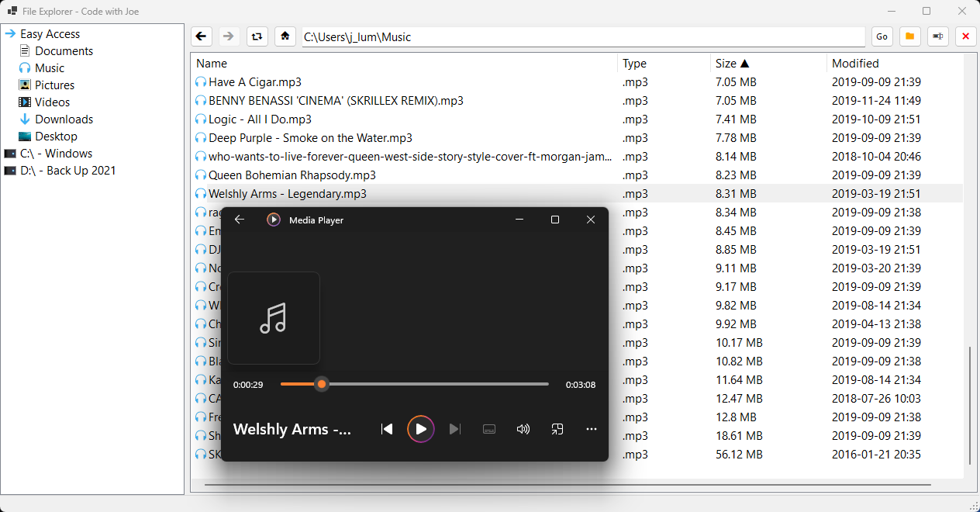Screen dimensions: 980x512
Task: Click the edit path icon in the toolbar
Action: coord(937,36)
